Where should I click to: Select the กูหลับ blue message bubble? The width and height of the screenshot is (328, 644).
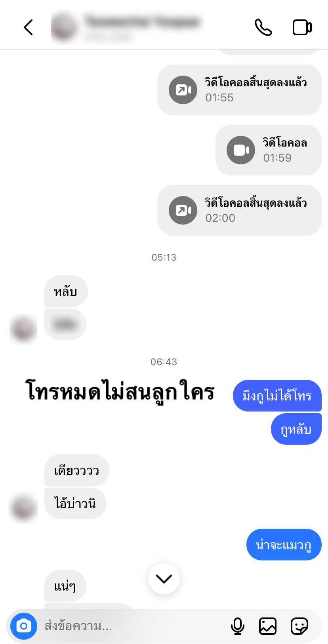coord(296,429)
